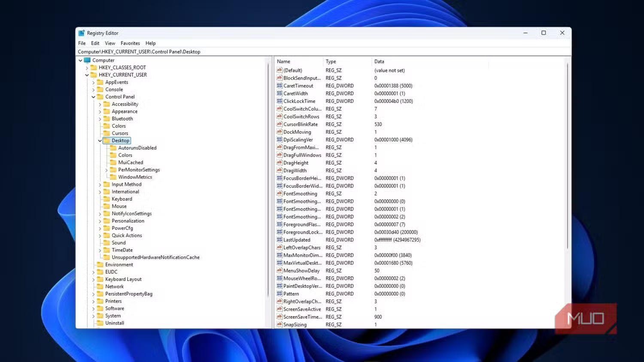The width and height of the screenshot is (644, 362).
Task: Click the Computer icon in tree
Action: coord(87,60)
